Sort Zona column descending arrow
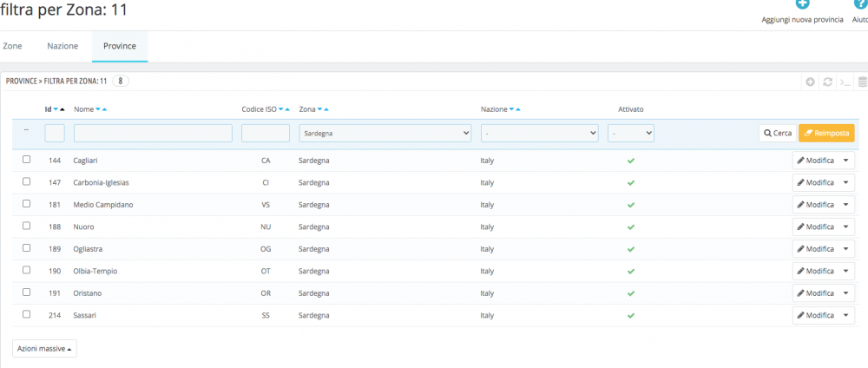Screen dimensions: 868x368 pyautogui.click(x=319, y=109)
